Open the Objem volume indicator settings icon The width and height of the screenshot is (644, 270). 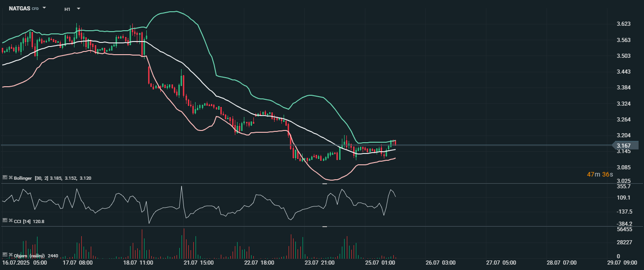pyautogui.click(x=5, y=255)
